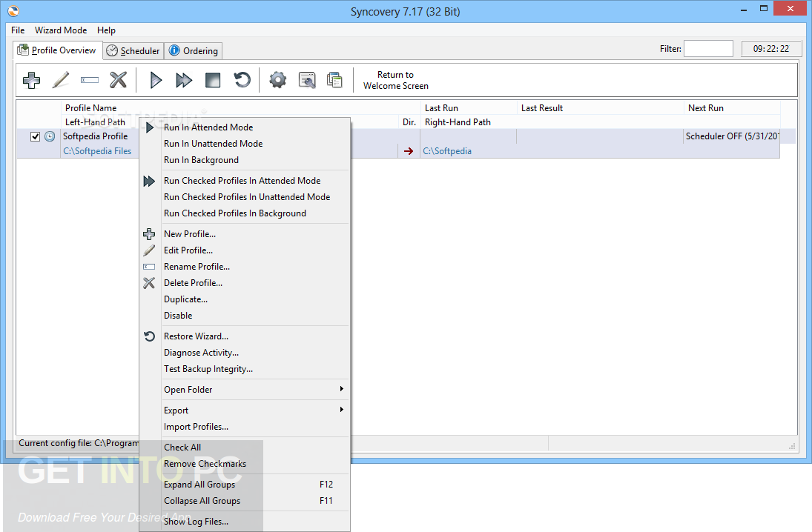Click the add new profile plus icon in toolbar
This screenshot has height=532, width=812.
coord(32,80)
